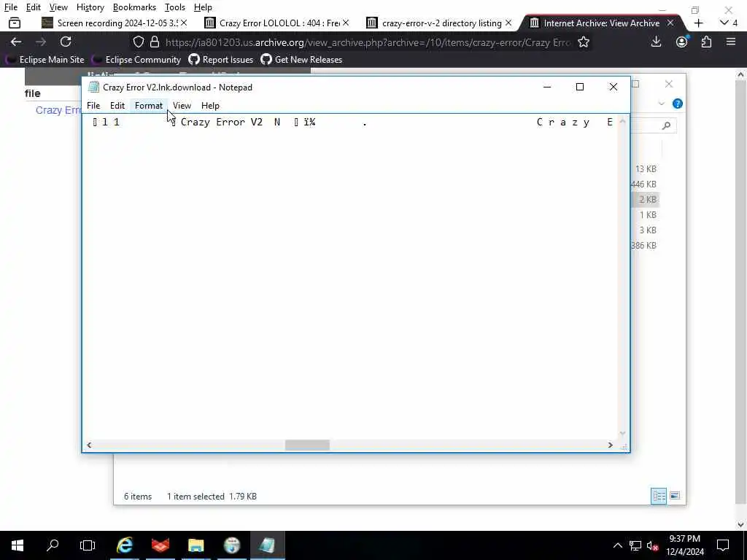Screen dimensions: 747x560
Task: Click Notepad's scroll right arrow
Action: [x=611, y=445]
